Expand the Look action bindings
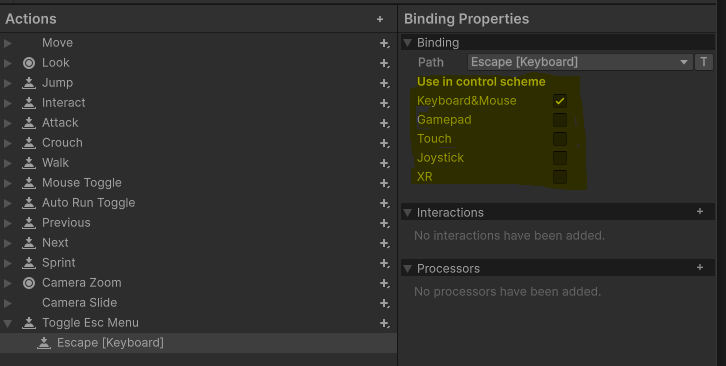726x366 pixels. (7, 63)
